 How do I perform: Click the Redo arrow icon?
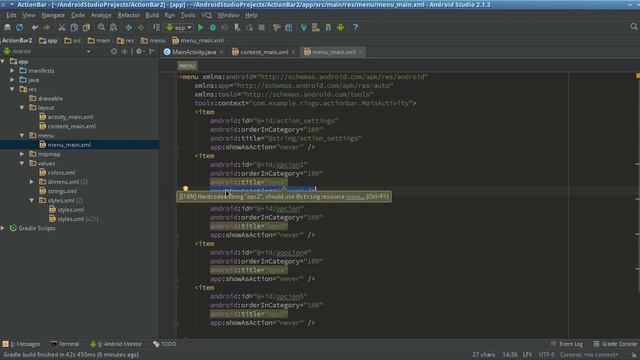[x=47, y=27]
